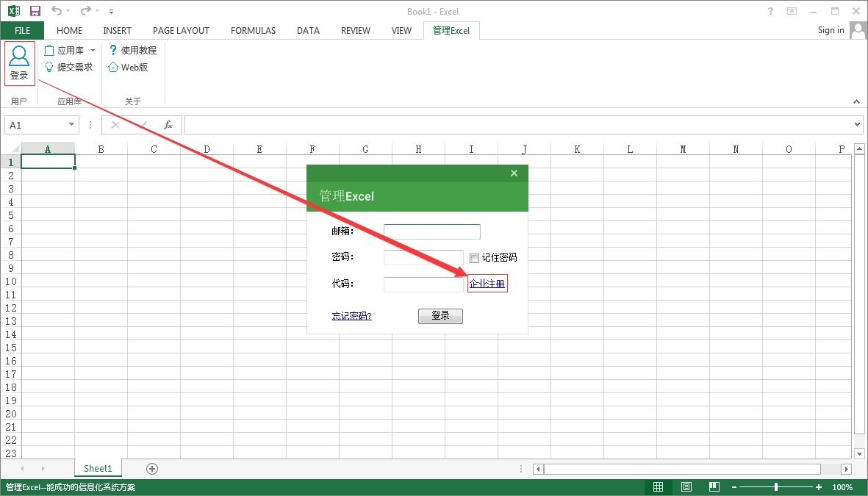Click the Insert Function fx button
The width and height of the screenshot is (868, 496).
pyautogui.click(x=168, y=125)
